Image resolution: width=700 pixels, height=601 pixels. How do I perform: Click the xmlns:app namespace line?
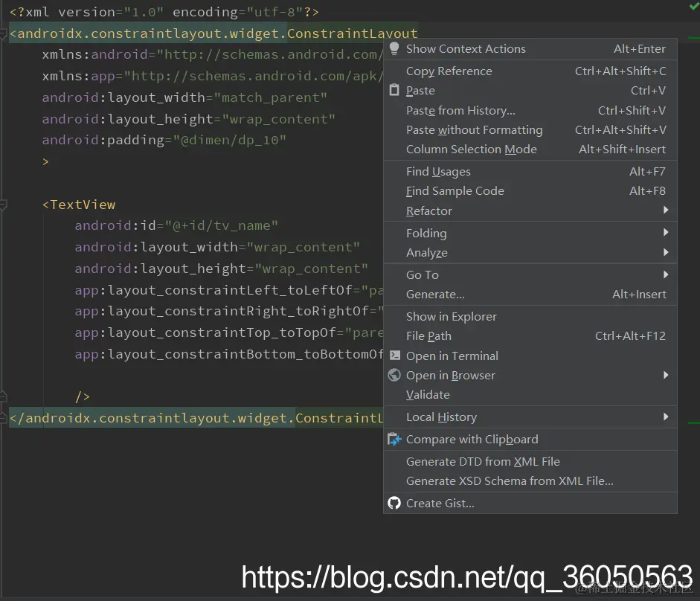click(213, 76)
